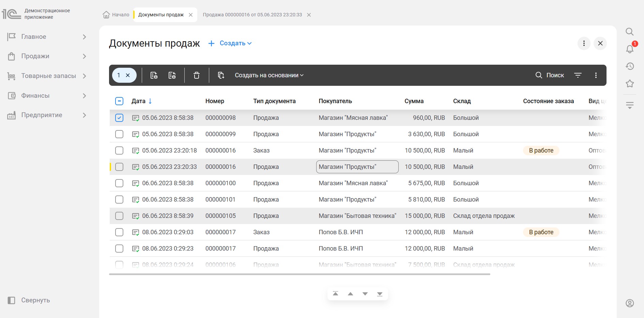
Task: Delete the selected document with trash icon
Action: coord(197,75)
